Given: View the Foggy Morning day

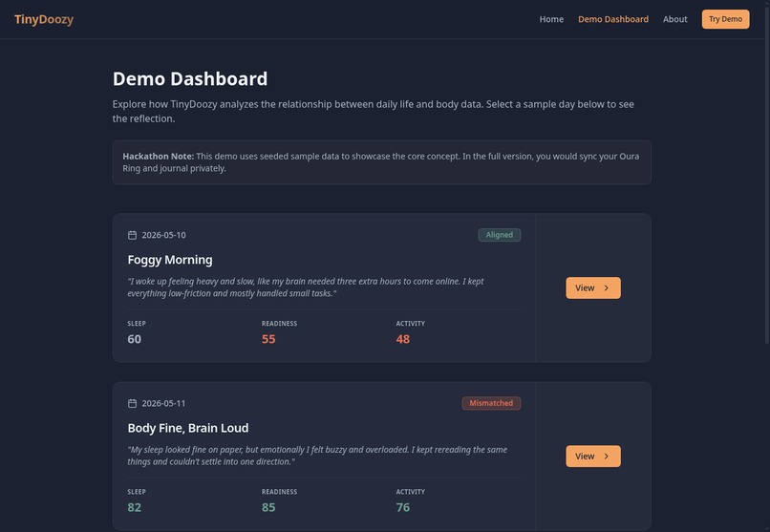Looking at the screenshot, I should (592, 287).
